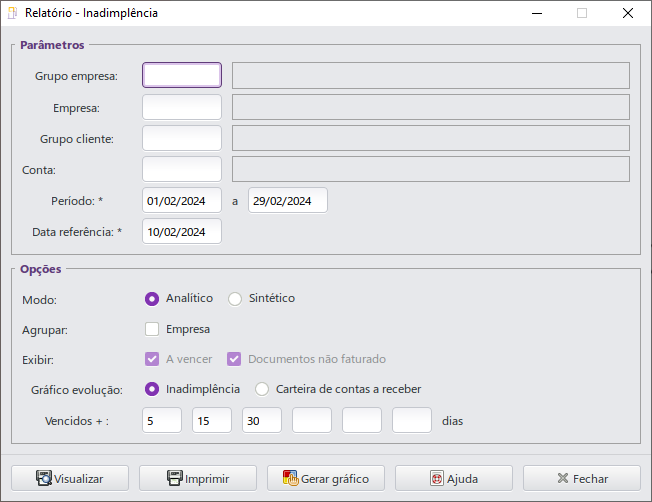Select Analítico mode radio button
Image resolution: width=652 pixels, height=502 pixels.
(152, 299)
